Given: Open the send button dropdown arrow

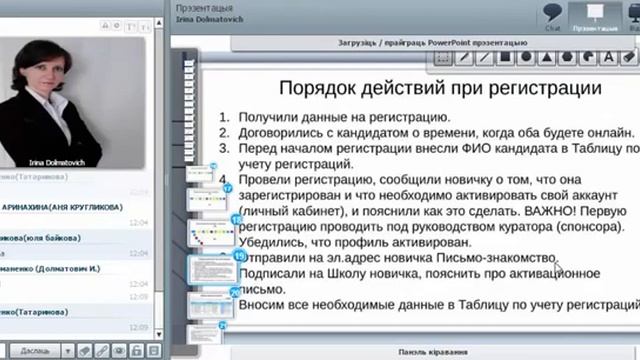Looking at the screenshot, I should point(67,351).
